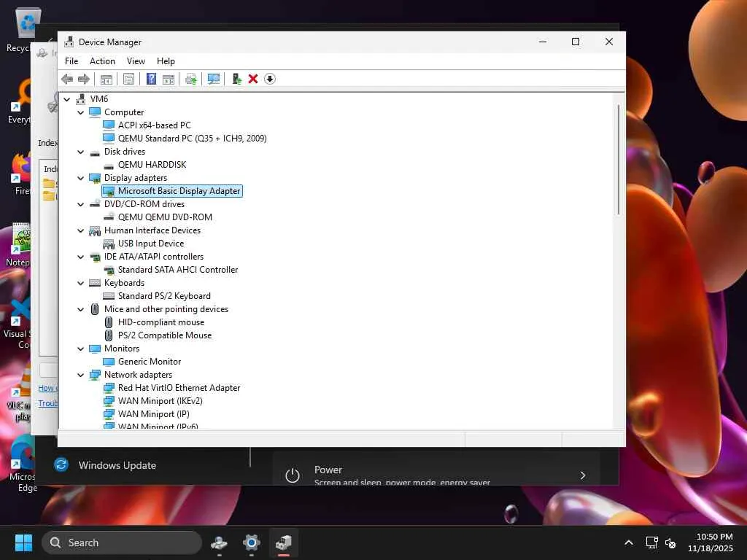The height and width of the screenshot is (560, 747).
Task: Click the Human Interface Devices category icon
Action: (95, 230)
